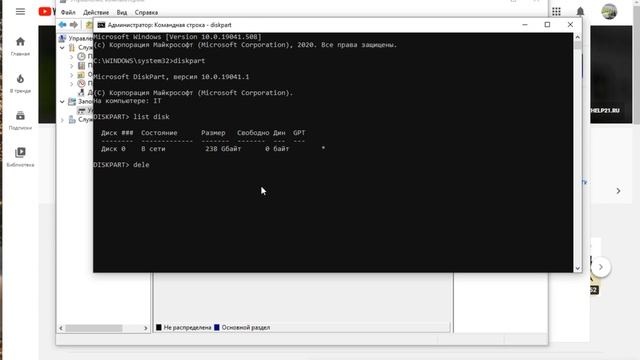Go to YouTube Главная home icon
This screenshot has width=640, height=360.
tap(20, 42)
